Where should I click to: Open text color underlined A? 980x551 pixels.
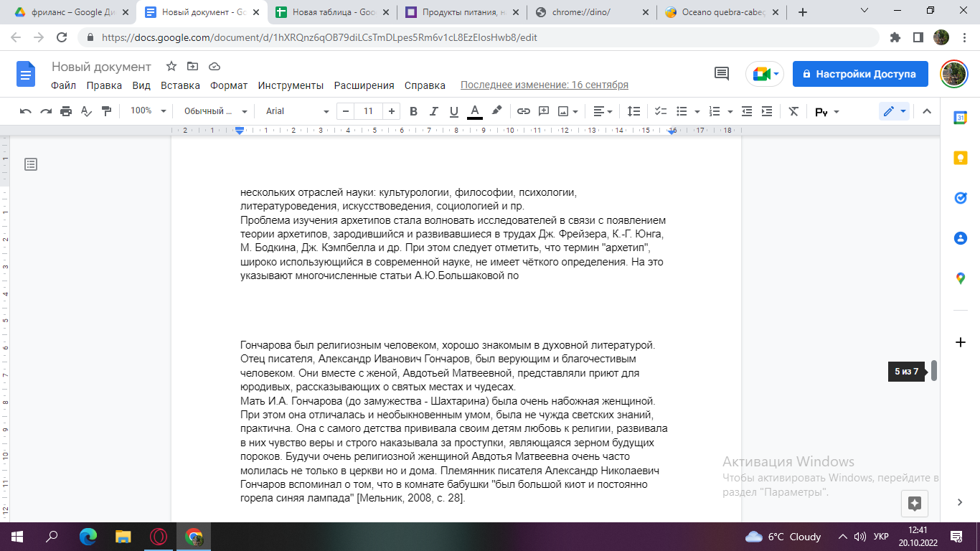(474, 111)
